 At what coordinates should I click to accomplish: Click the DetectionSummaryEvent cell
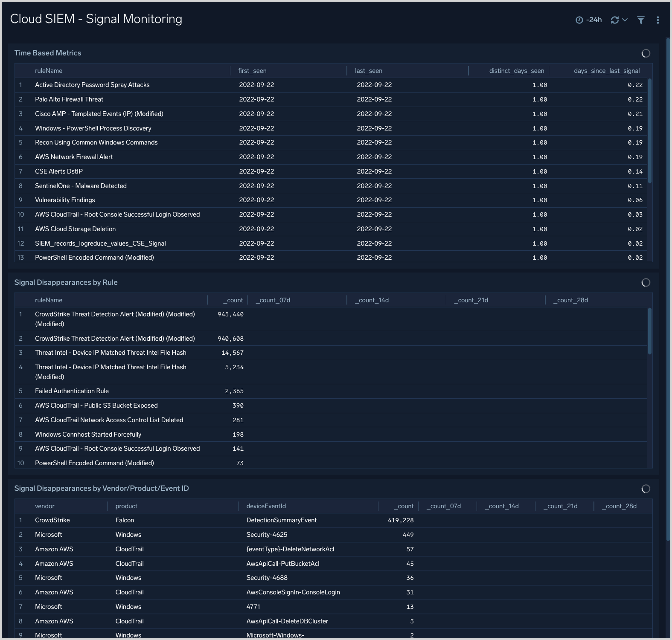pyautogui.click(x=281, y=520)
